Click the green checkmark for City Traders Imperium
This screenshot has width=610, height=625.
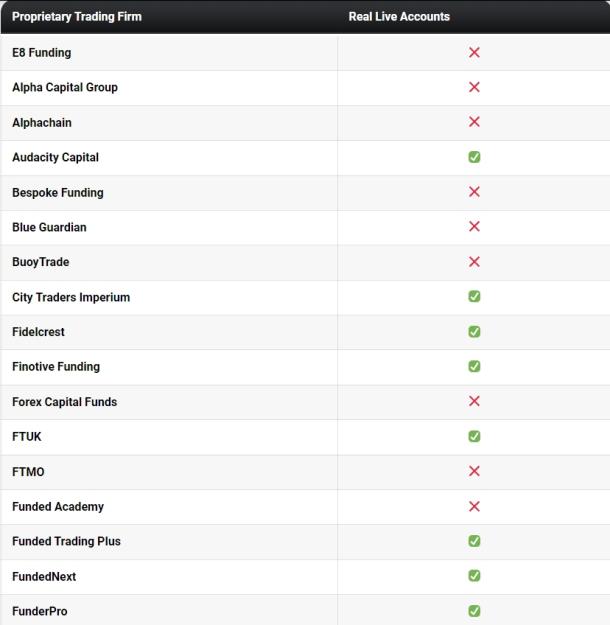[474, 297]
